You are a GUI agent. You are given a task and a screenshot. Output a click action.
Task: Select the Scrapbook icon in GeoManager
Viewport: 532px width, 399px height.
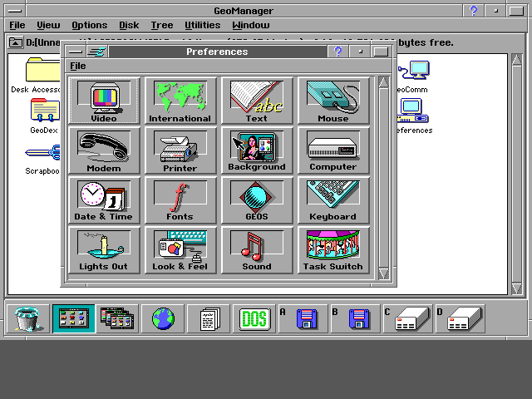point(42,159)
